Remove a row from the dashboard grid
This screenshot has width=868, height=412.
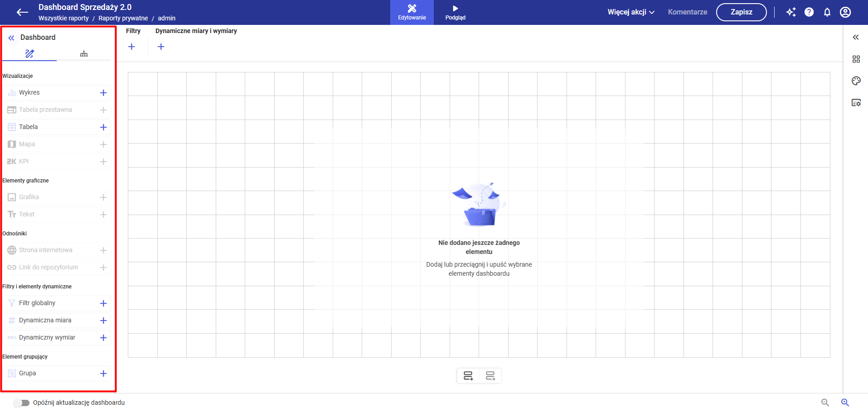point(490,376)
